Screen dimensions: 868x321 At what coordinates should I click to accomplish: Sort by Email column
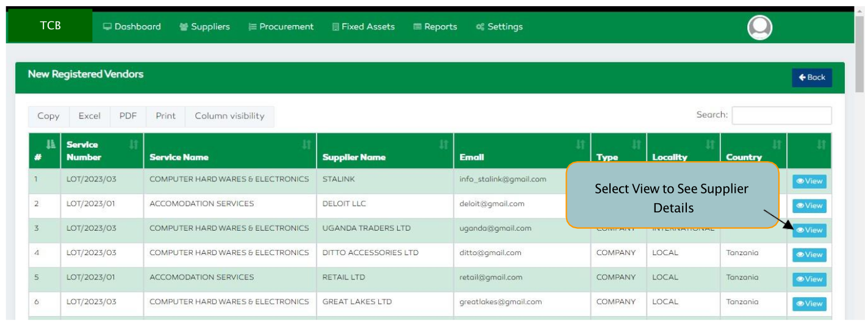point(522,151)
